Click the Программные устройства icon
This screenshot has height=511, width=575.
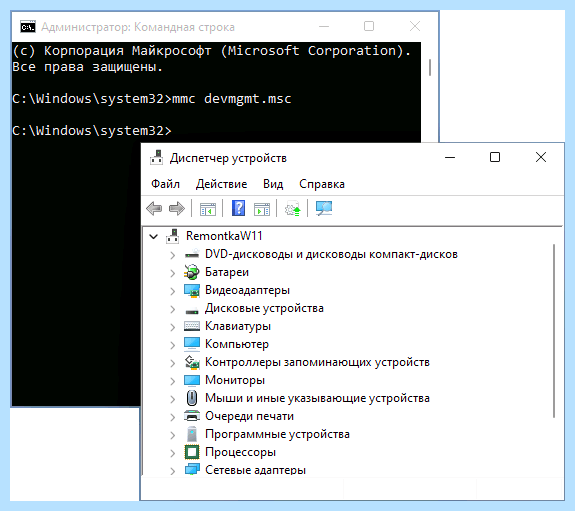[192, 434]
